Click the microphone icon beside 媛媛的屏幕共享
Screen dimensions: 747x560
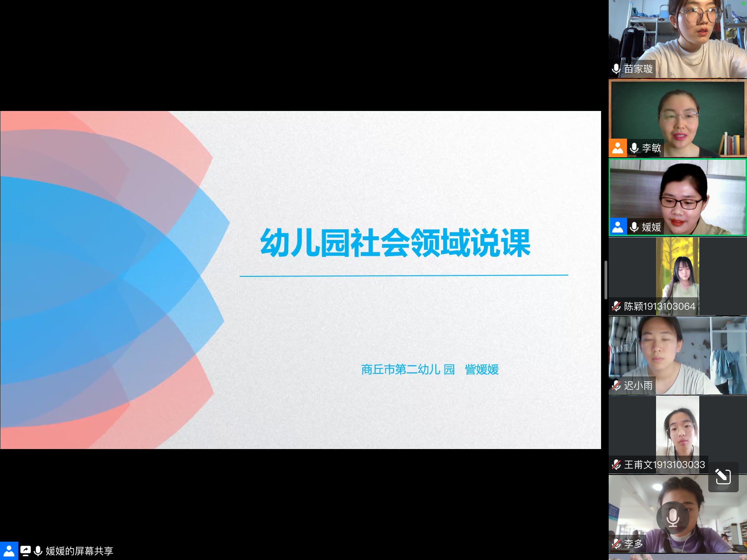click(38, 551)
